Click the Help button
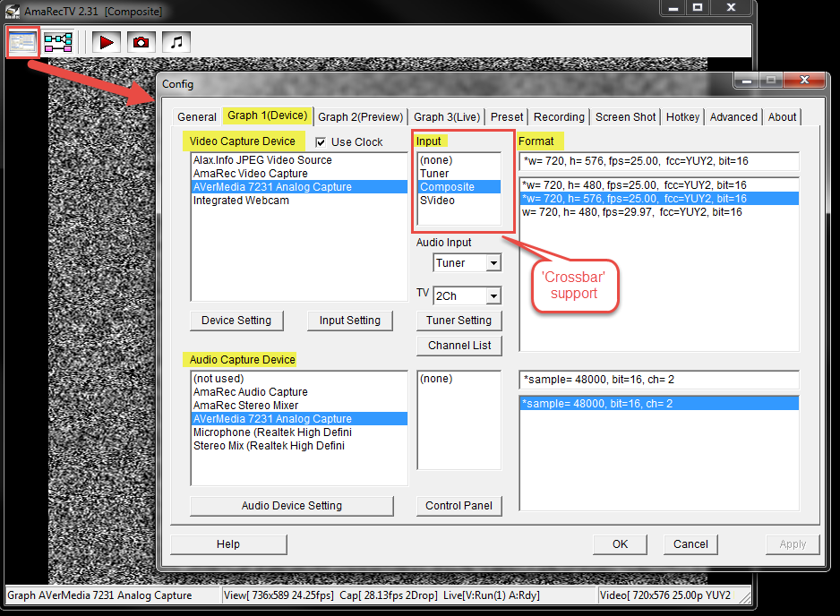 [x=228, y=544]
